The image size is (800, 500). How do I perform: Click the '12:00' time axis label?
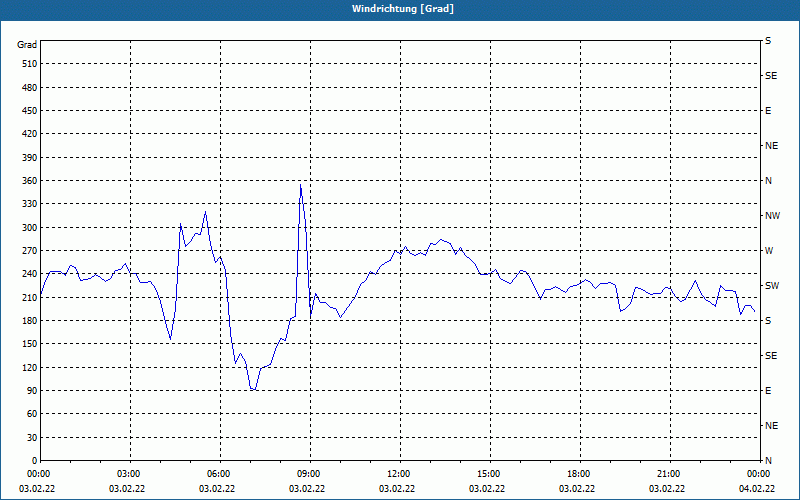398,474
